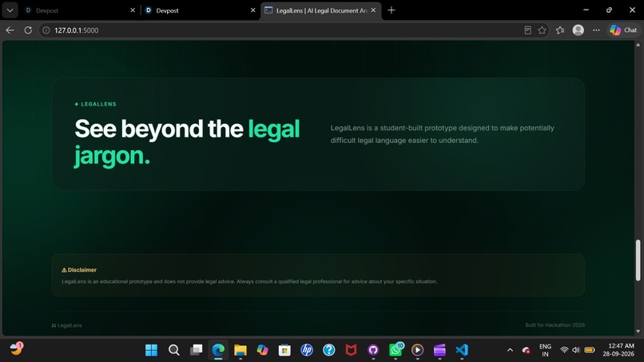Open Microsoft Store from the taskbar
Screen dimensions: 644x362
284,350
